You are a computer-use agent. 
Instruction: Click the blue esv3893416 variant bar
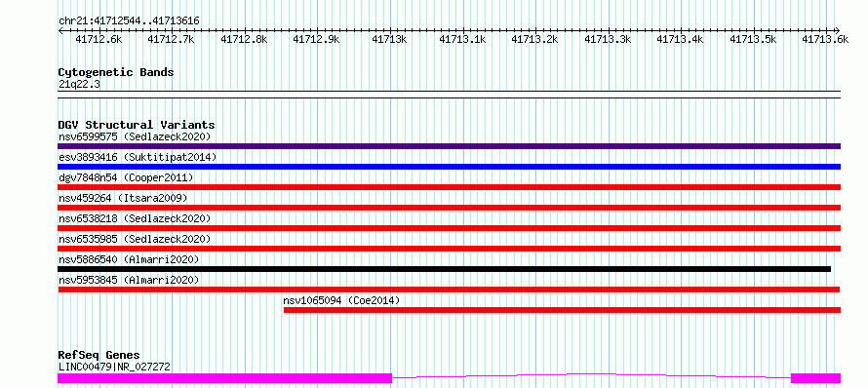(x=449, y=167)
